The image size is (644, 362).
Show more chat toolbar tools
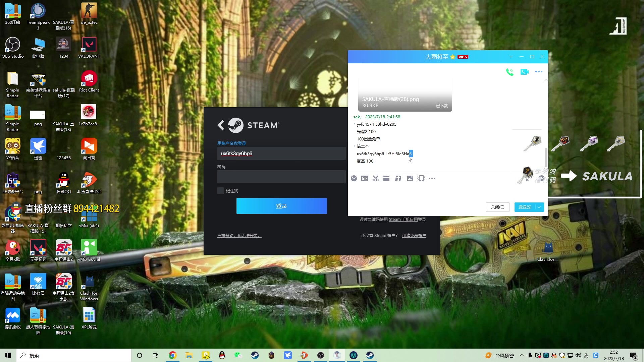(432, 178)
